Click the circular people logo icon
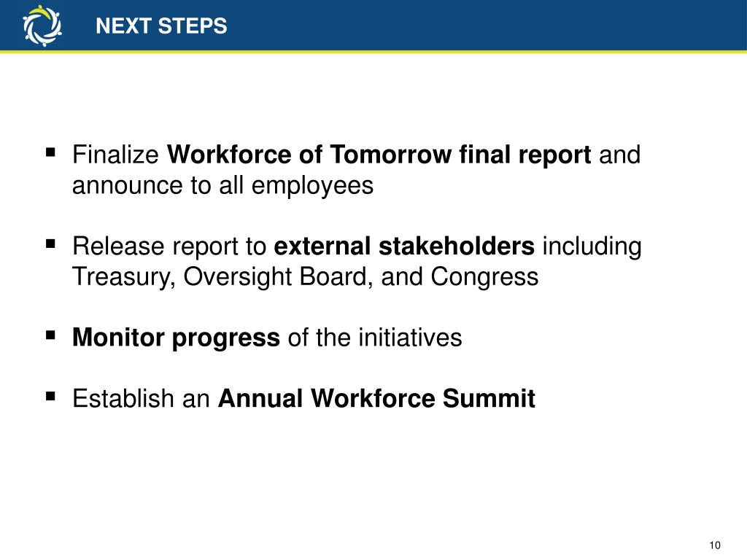The height and width of the screenshot is (560, 747). pyautogui.click(x=42, y=26)
